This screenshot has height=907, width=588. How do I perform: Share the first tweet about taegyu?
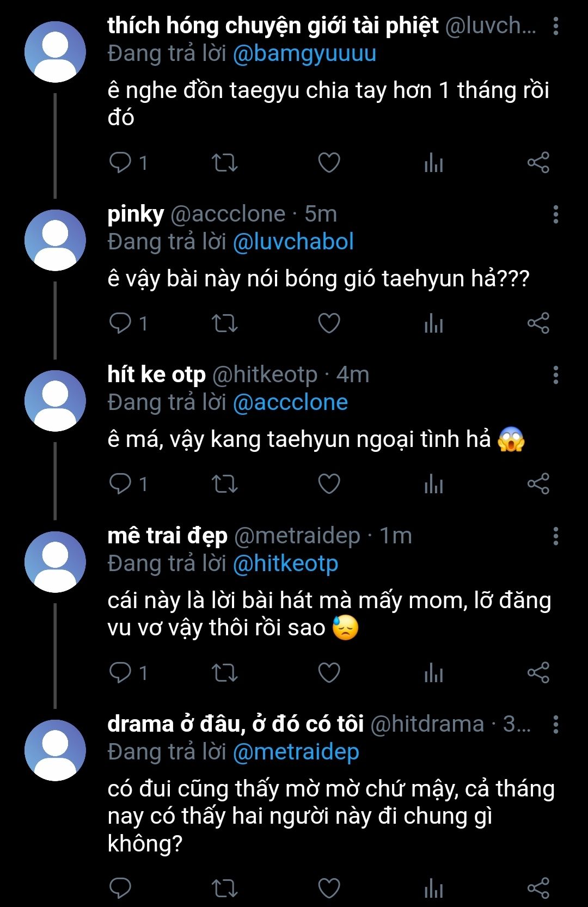tap(538, 163)
